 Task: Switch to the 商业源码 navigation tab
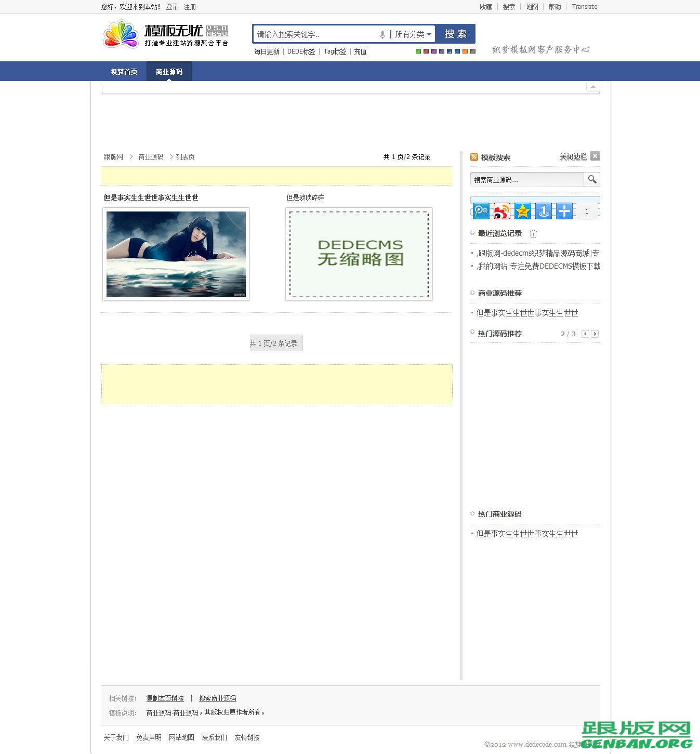coord(168,71)
